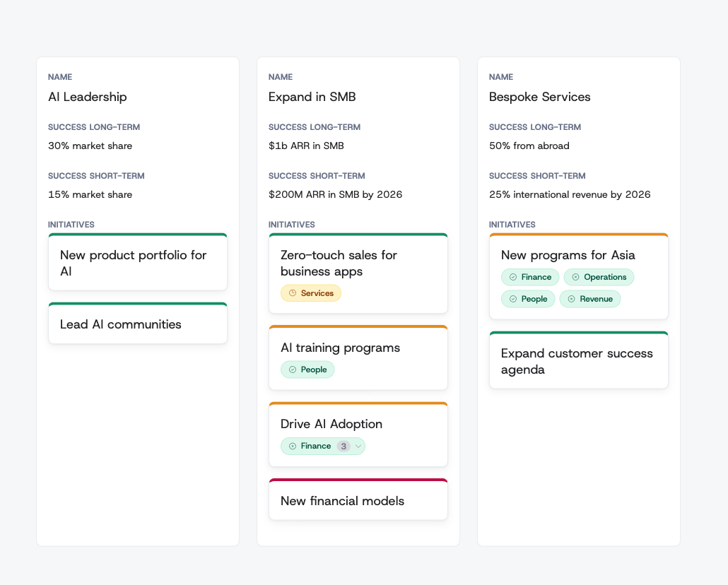Click the check icon on the People tag under New programs for Asia

tap(513, 299)
